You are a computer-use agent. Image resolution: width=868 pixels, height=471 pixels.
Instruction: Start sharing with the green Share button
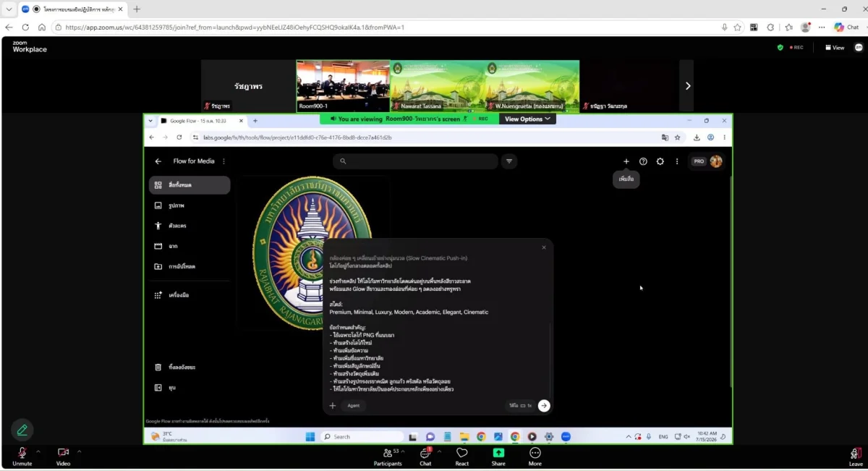(x=498, y=457)
